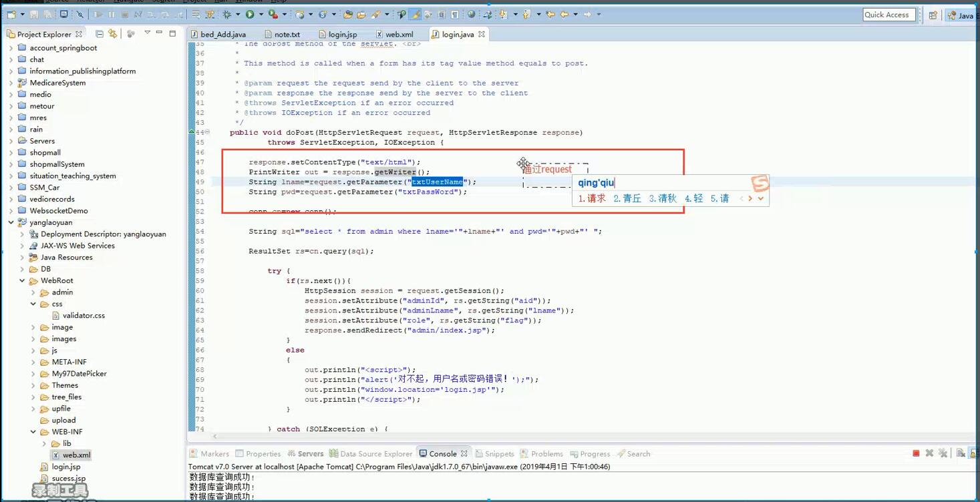Image resolution: width=980 pixels, height=502 pixels.
Task: Click the Open Perspective icon
Action: (x=933, y=15)
